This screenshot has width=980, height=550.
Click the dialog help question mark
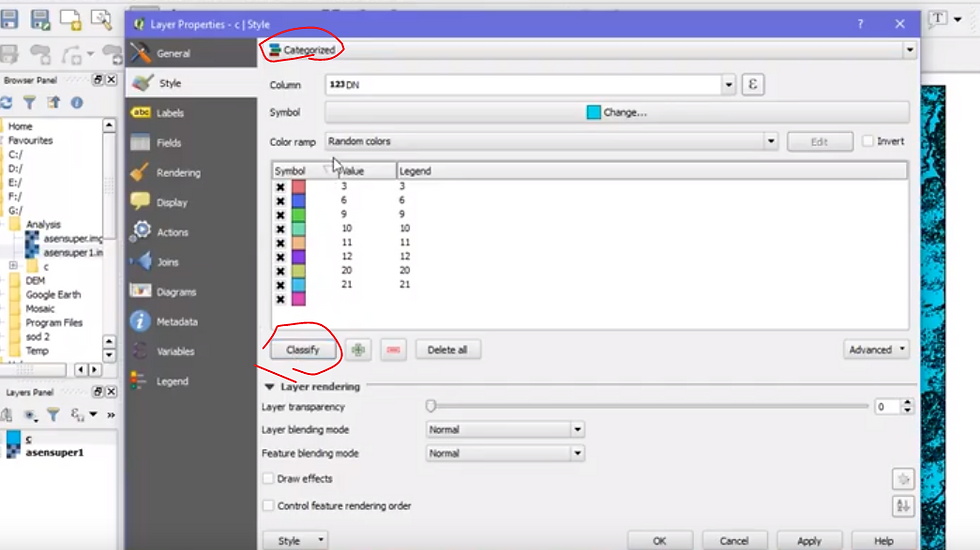[861, 24]
